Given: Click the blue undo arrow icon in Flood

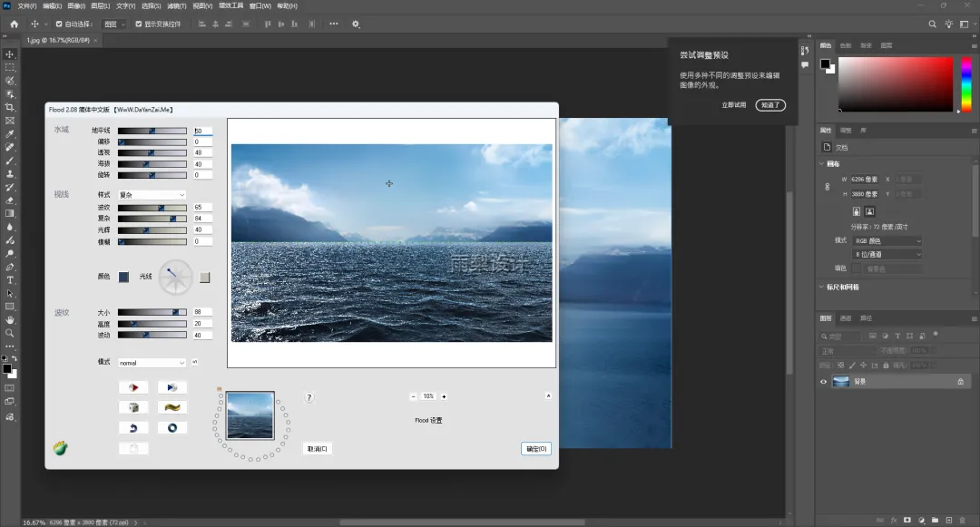Looking at the screenshot, I should [133, 427].
